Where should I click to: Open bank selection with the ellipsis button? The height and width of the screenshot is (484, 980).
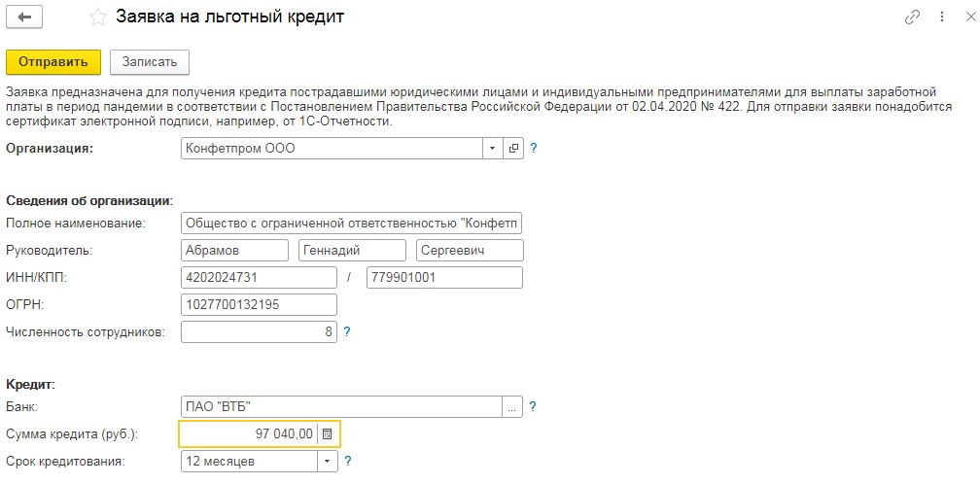512,408
